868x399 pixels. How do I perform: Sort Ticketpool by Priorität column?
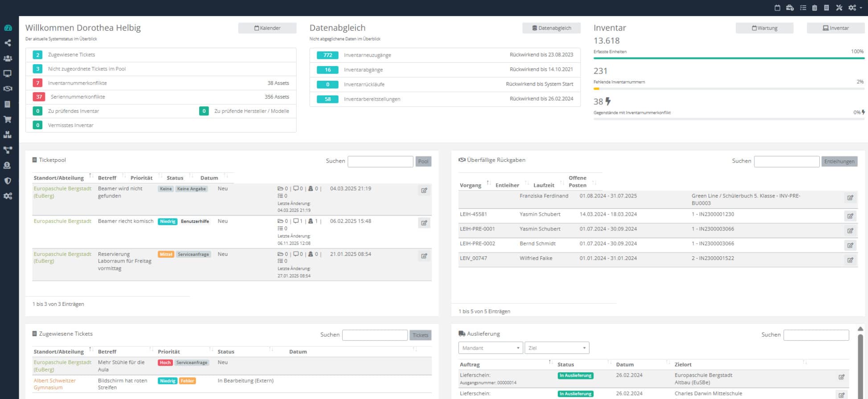click(x=145, y=177)
